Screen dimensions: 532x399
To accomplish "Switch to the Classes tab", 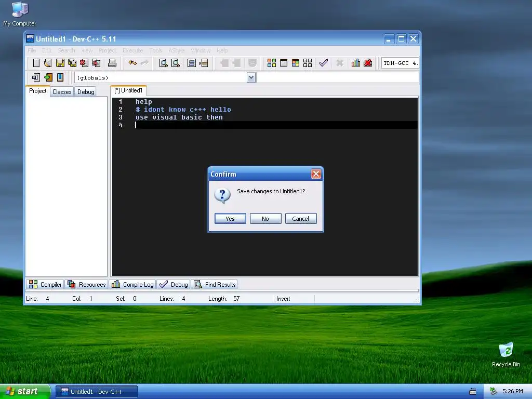I will (x=62, y=91).
